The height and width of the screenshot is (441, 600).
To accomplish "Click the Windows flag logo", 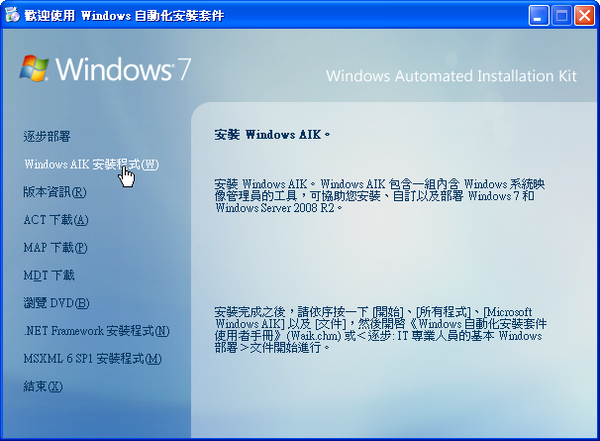I will pos(34,68).
